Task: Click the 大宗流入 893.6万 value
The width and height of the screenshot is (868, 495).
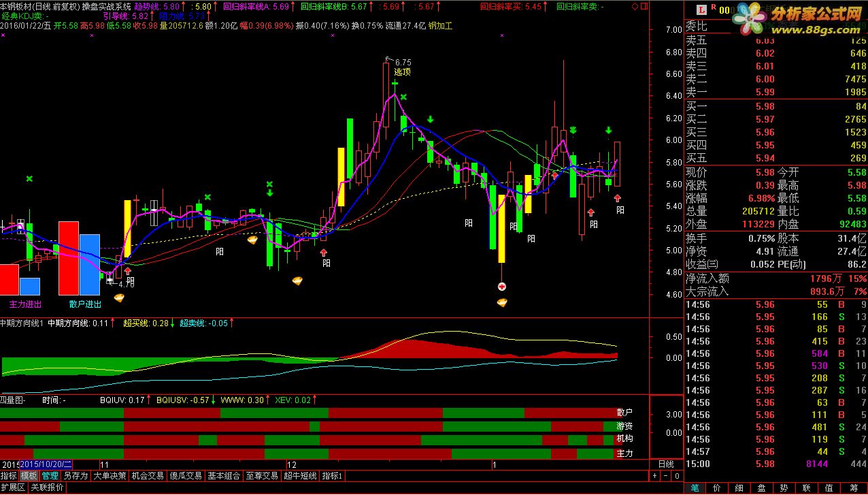Action: (827, 291)
